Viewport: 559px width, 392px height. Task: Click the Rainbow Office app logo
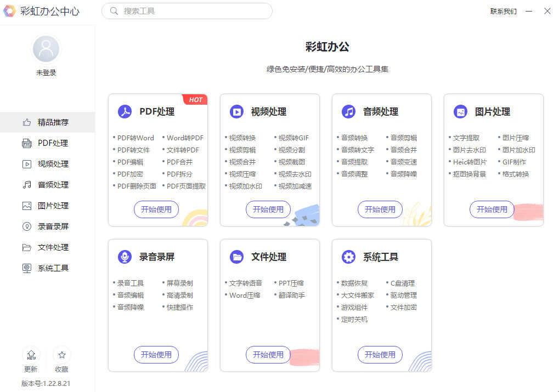(9, 11)
